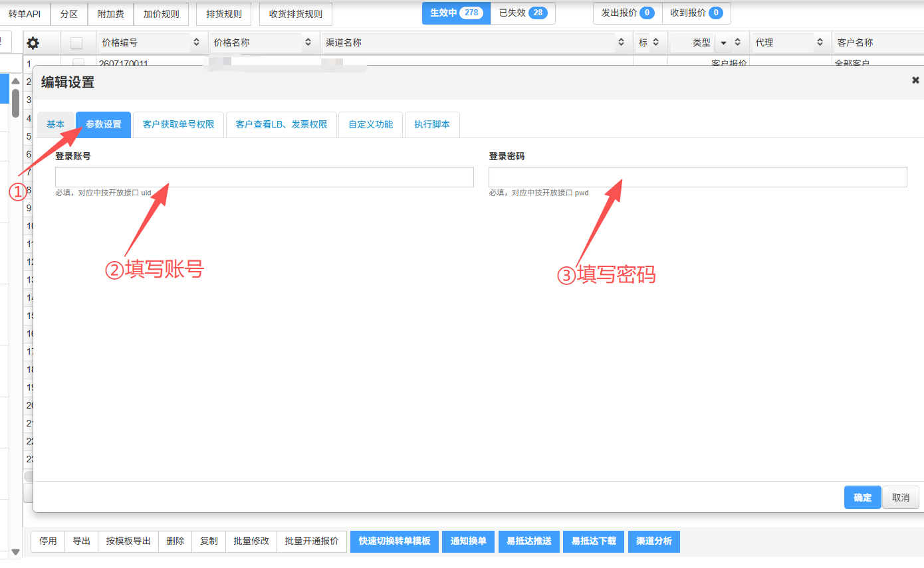This screenshot has width=924, height=568.
Task: Click the 停用 button
Action: point(48,541)
